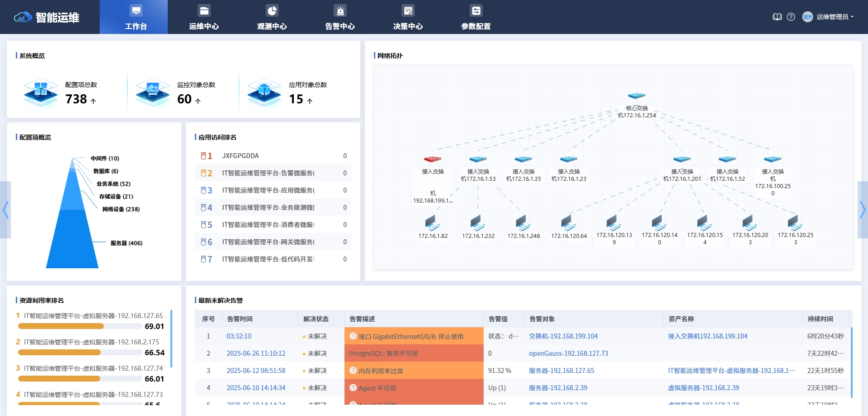Open link 交换机-192.168.199.104 in alert table
This screenshot has height=416, width=868.
coord(563,336)
